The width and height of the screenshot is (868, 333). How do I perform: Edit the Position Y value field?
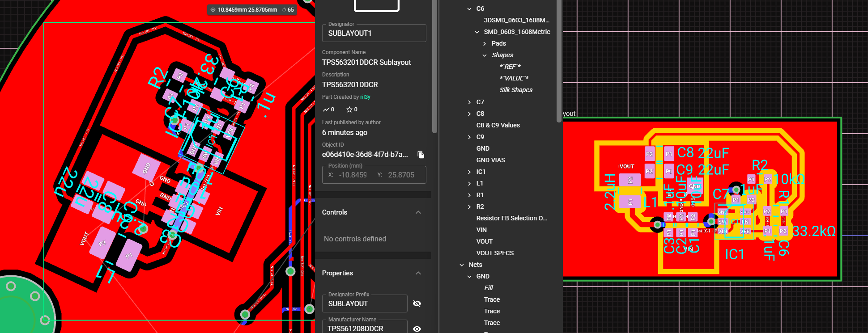point(401,175)
